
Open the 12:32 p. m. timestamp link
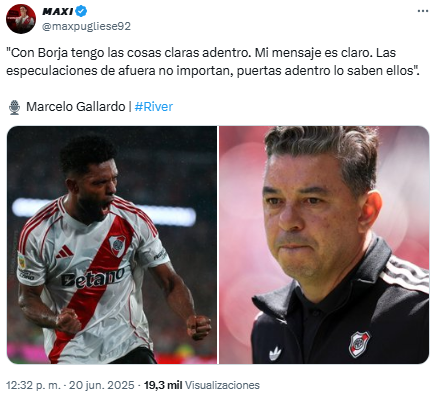[33, 385]
